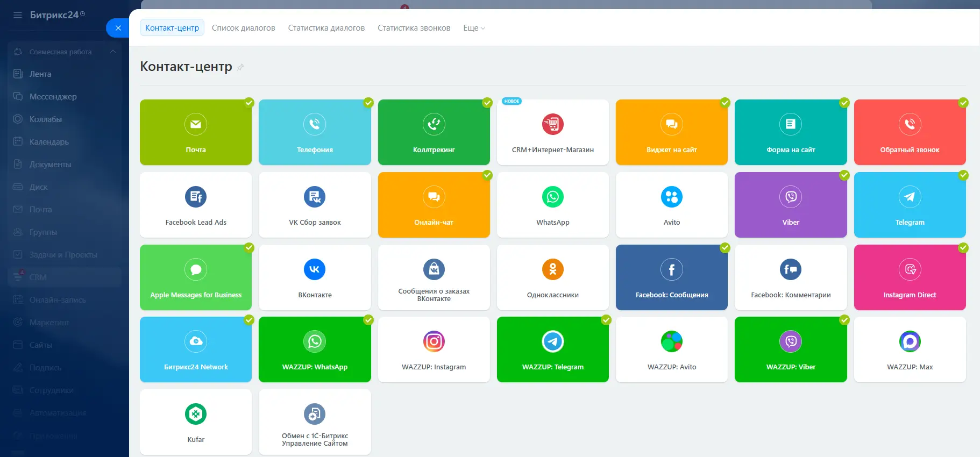Open the Обратный звонок tile
980x457 pixels.
(x=910, y=132)
